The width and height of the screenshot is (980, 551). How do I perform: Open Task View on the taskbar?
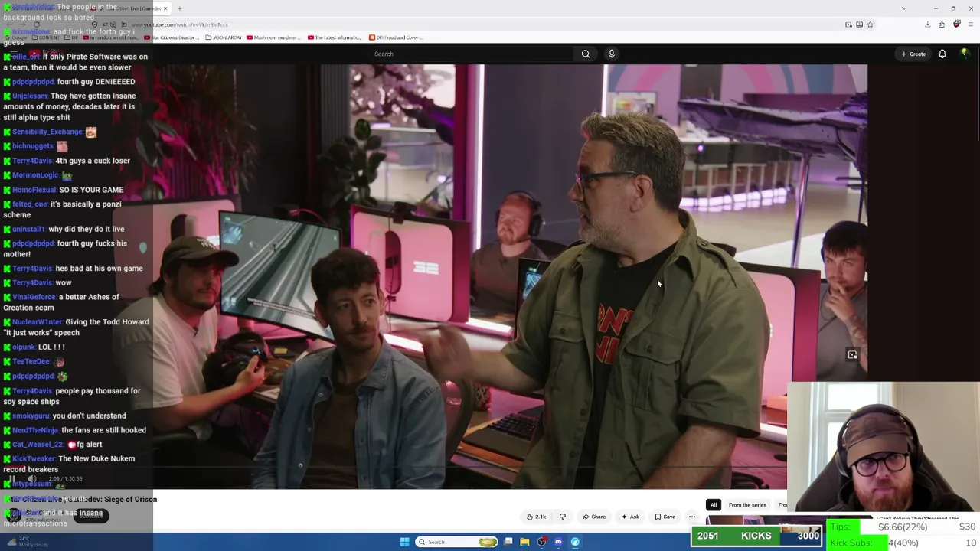508,542
